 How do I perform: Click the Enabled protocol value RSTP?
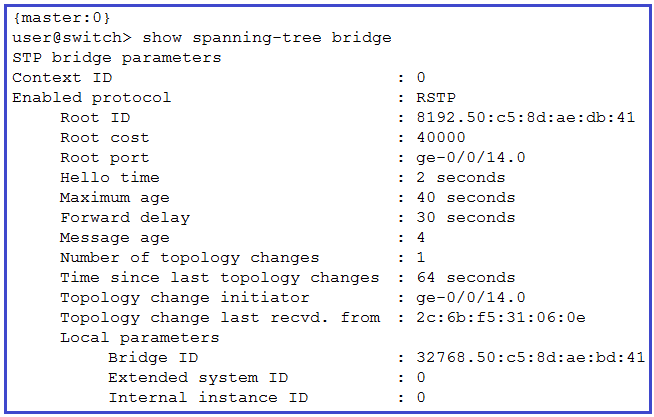(x=436, y=97)
